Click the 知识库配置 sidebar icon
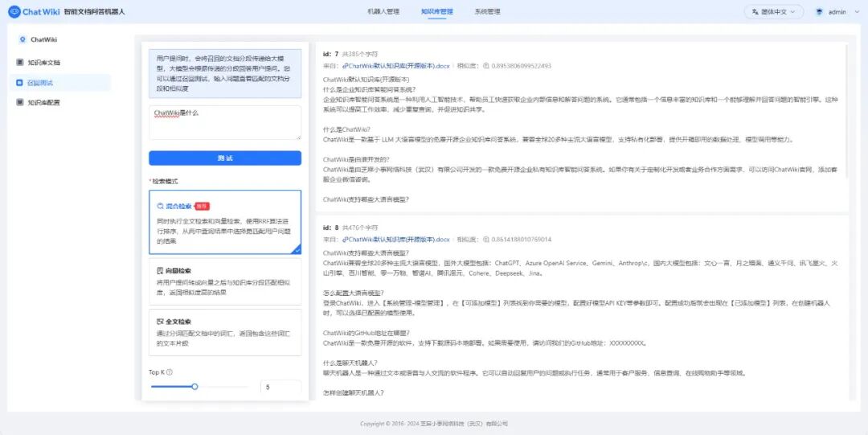This screenshot has width=868, height=435. coord(20,102)
